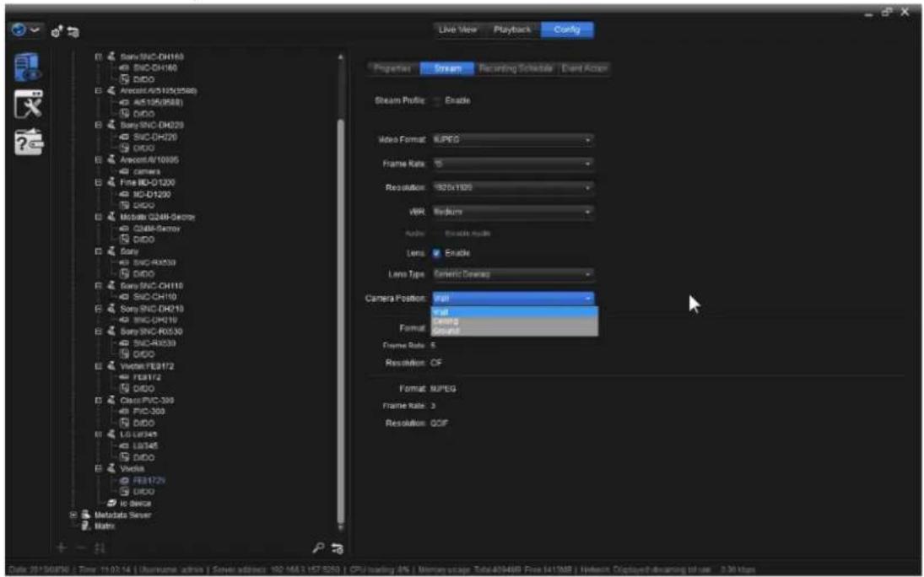Click the tree scrollbar up arrow

pos(341,57)
